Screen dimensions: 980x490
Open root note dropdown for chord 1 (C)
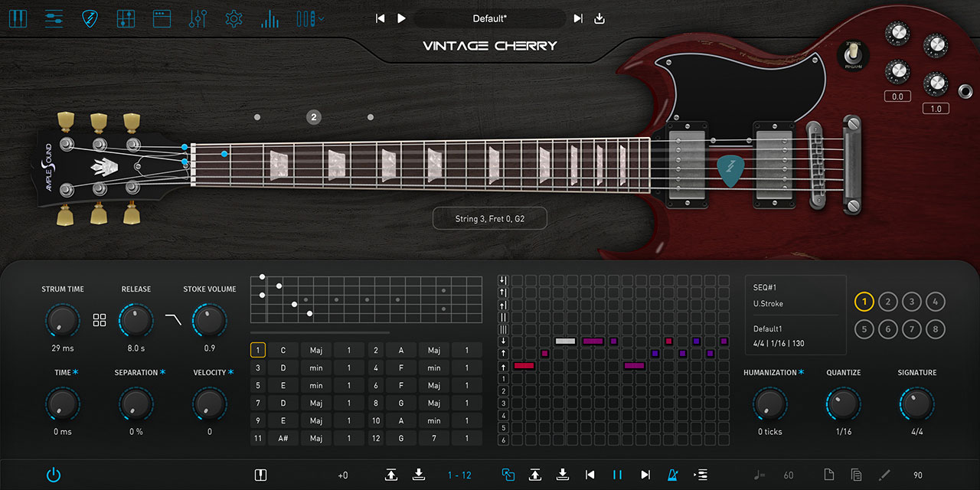tap(283, 351)
